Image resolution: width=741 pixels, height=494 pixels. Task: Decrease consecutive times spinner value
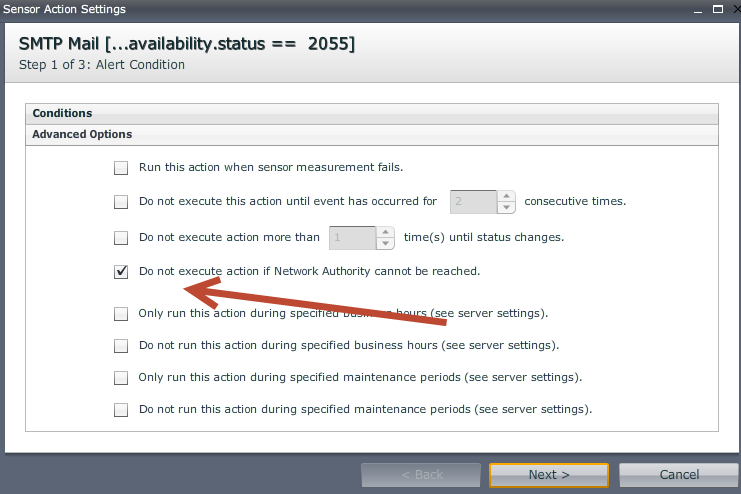[506, 207]
